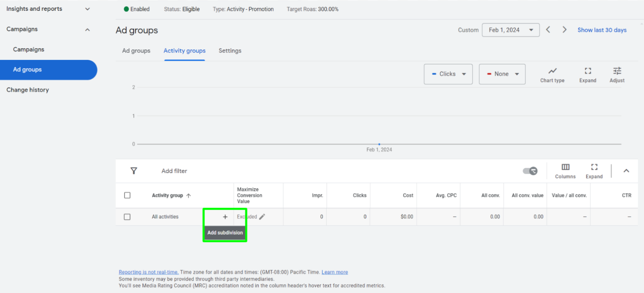Go to previous date range arrow
Screen dimensions: 644x293
(548, 30)
